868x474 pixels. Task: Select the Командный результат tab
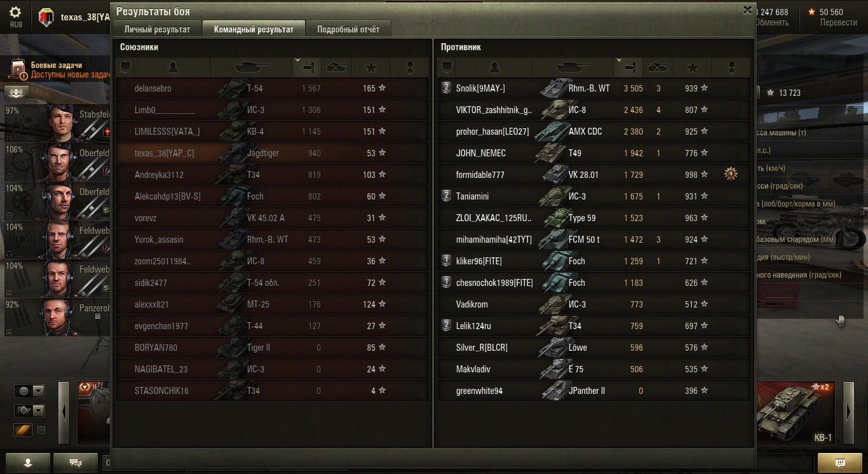254,29
